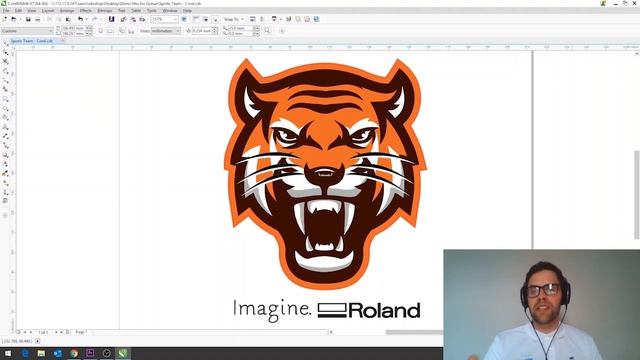The height and width of the screenshot is (360, 640).
Task: Go to previous page in navigator
Action: coord(30,332)
